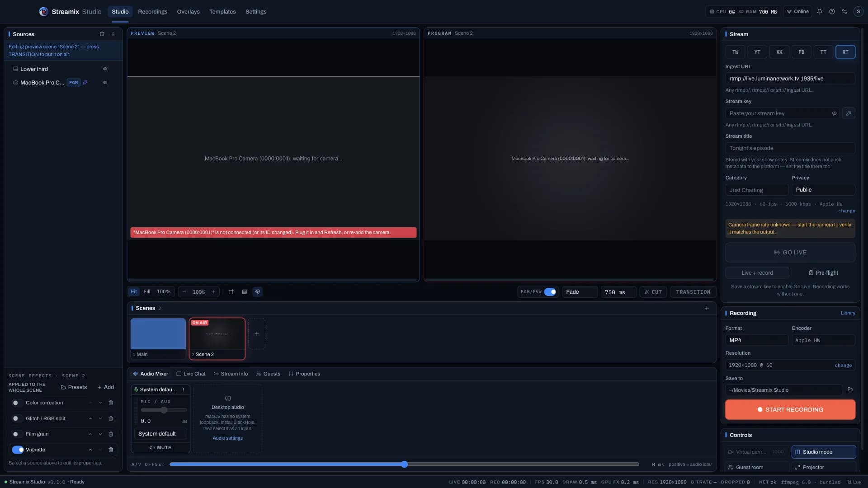Open System default mixer channel options menu
Image resolution: width=868 pixels, height=488 pixels.
click(184, 390)
